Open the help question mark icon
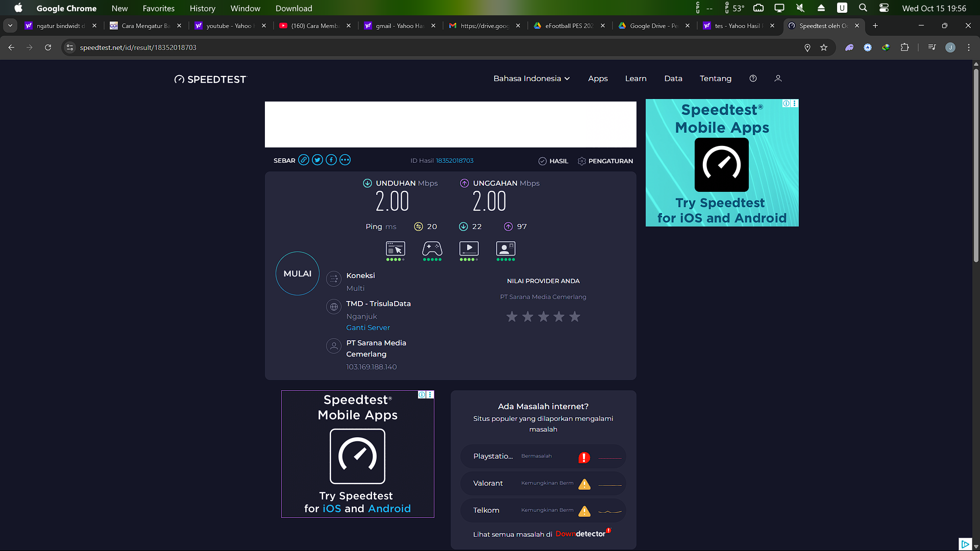Screen dimensions: 980x551 (753, 79)
